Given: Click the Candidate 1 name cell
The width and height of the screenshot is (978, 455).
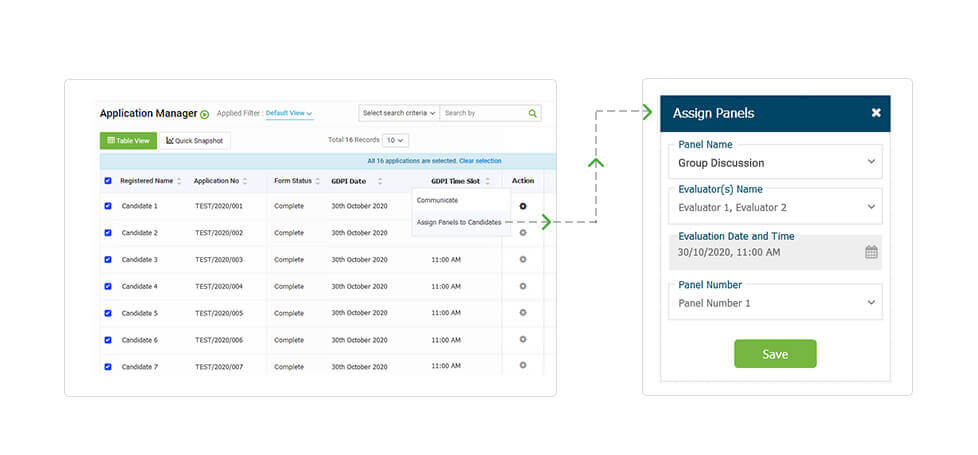Looking at the screenshot, I should point(140,206).
